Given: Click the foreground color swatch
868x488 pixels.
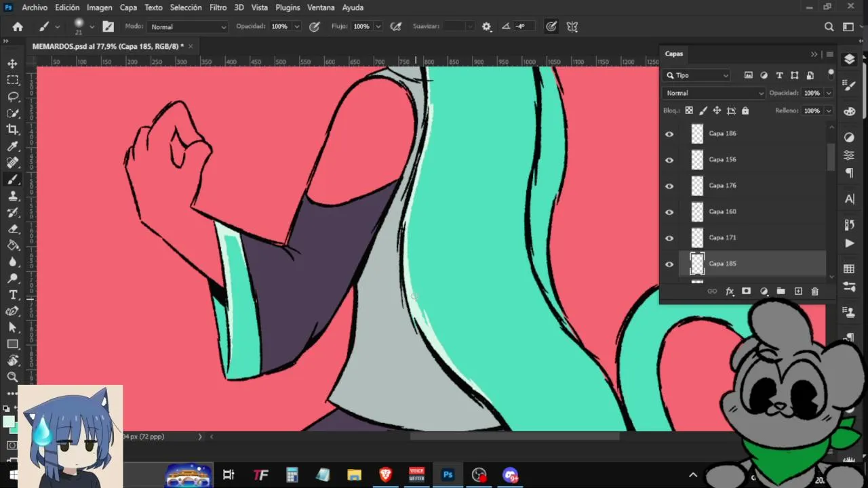Looking at the screenshot, I should click(8, 421).
